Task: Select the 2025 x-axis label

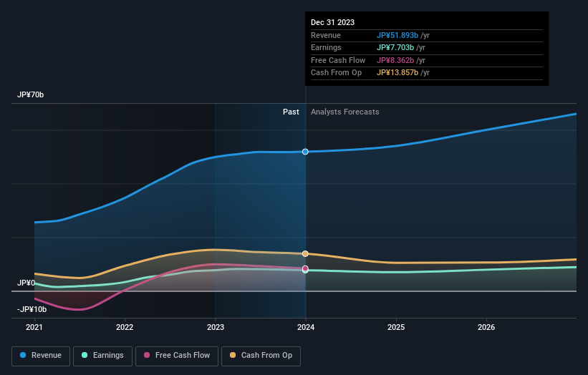Action: click(396, 327)
